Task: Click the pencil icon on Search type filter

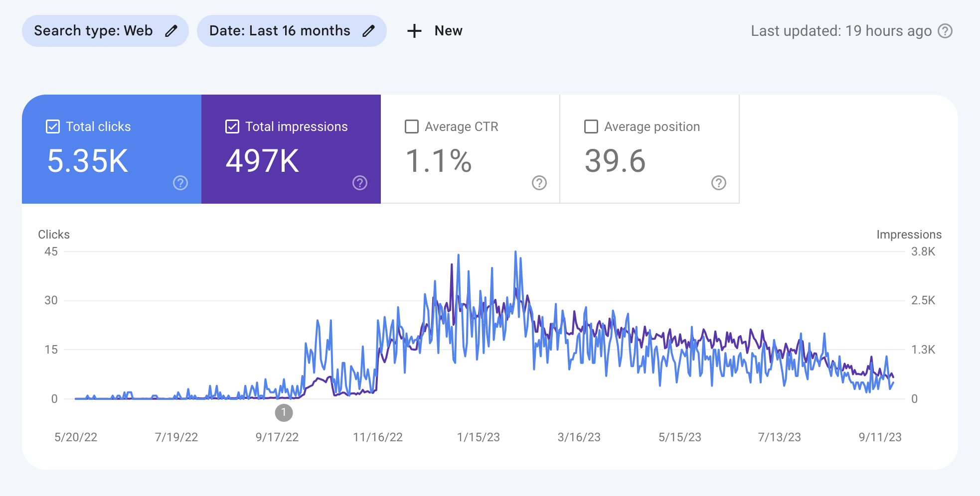Action: pyautogui.click(x=171, y=31)
